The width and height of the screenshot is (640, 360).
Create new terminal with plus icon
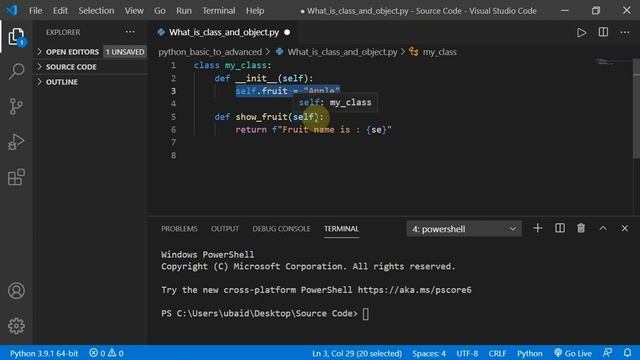[538, 228]
